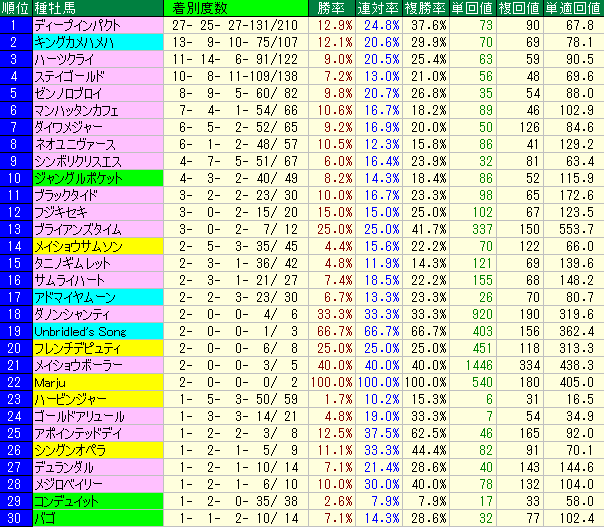Click the 1446 単回値 value

[x=479, y=365]
